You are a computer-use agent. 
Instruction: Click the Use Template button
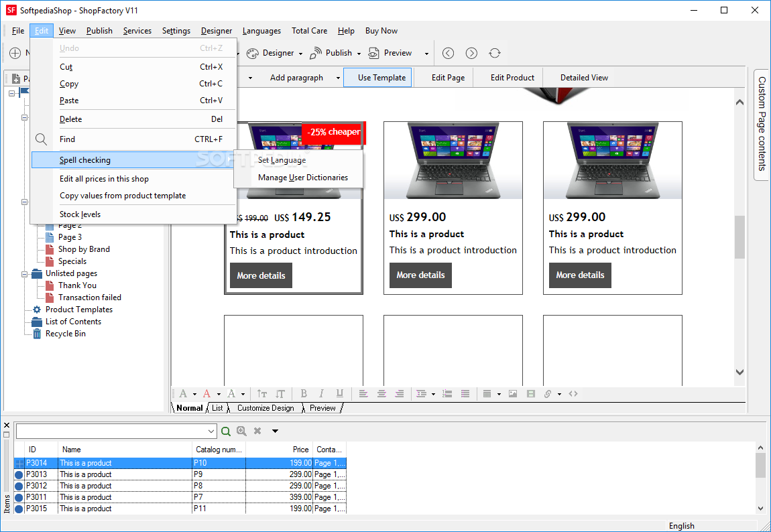(377, 78)
